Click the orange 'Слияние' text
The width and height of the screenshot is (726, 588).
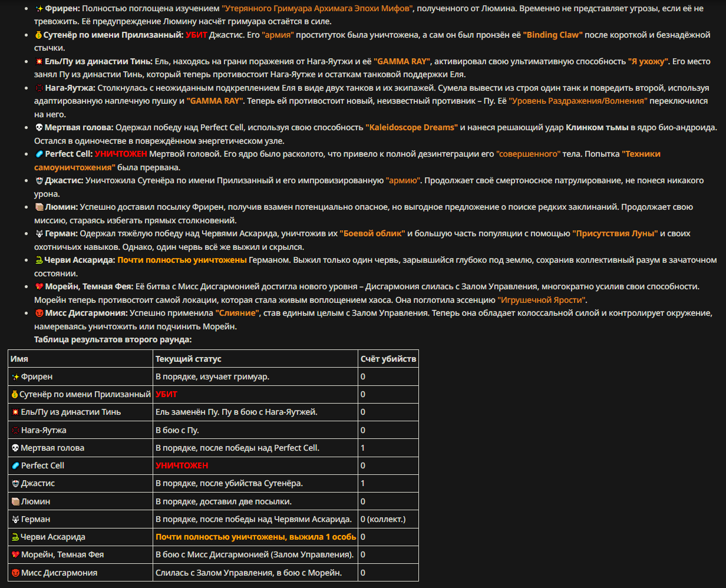pos(238,313)
